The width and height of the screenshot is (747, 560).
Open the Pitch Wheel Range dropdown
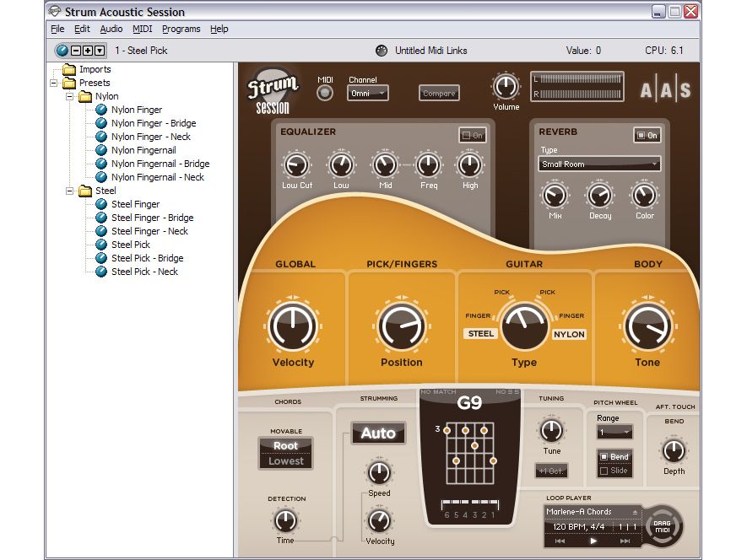click(x=614, y=432)
